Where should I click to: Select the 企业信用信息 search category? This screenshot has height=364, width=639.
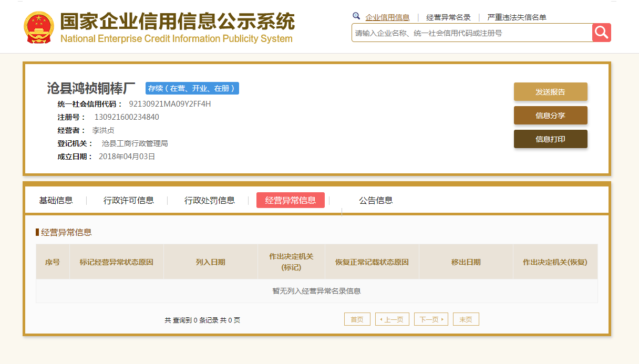387,17
